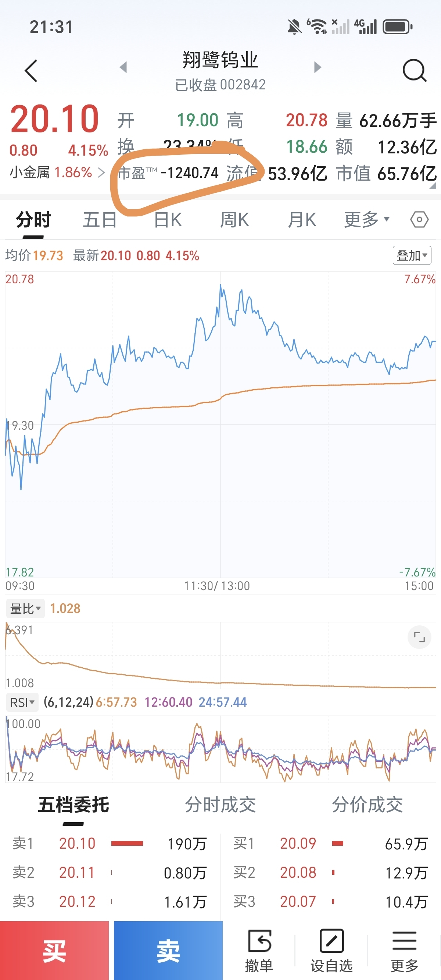441x980 pixels.
Task: Expand the 更多 chart period dropdown
Action: click(x=366, y=220)
